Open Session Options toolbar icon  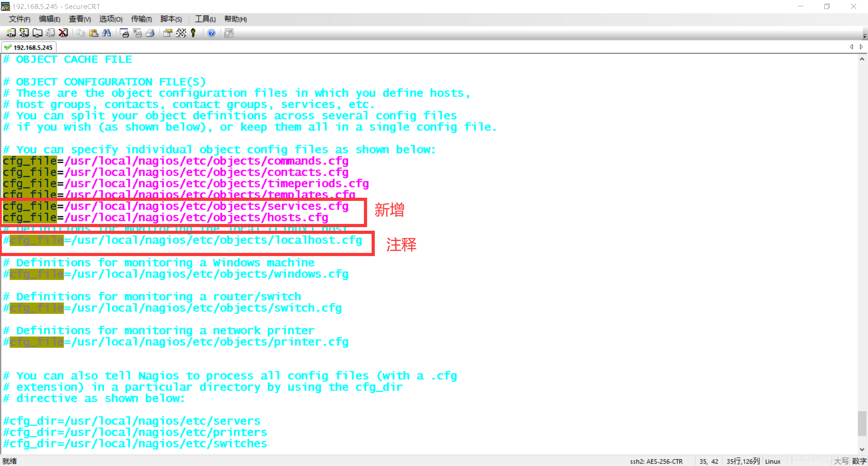168,33
